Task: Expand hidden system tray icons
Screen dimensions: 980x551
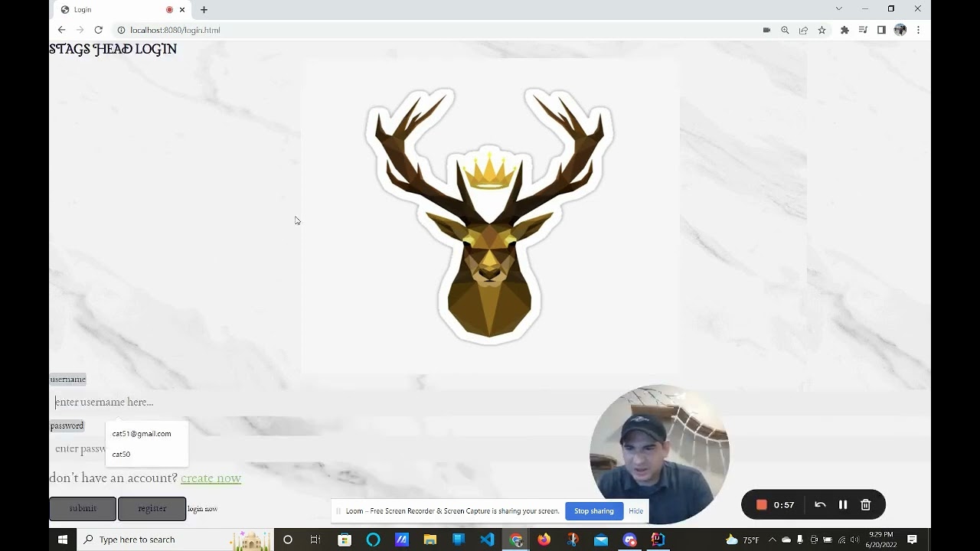Action: 773,540
